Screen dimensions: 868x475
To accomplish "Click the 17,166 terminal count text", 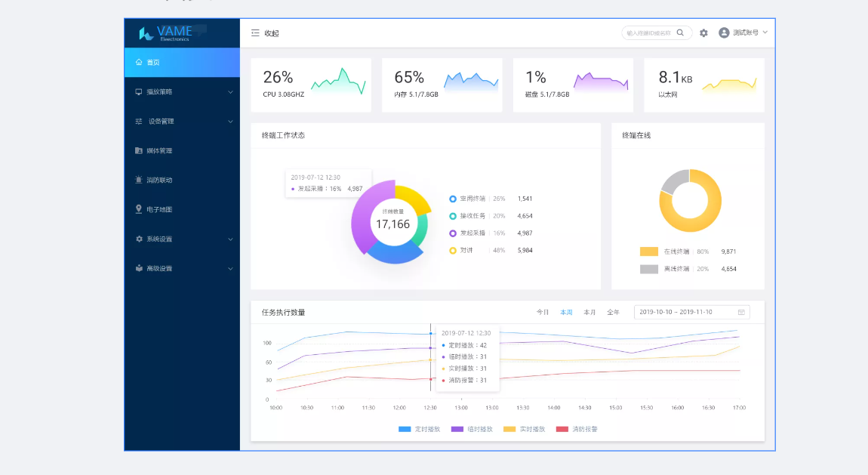I will [x=393, y=224].
